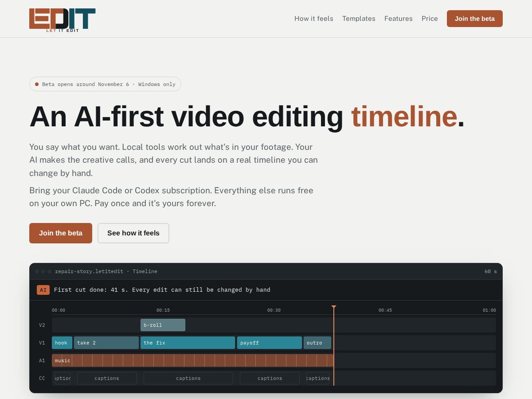Navigate to the Price section
The width and height of the screenshot is (532, 399).
430,19
